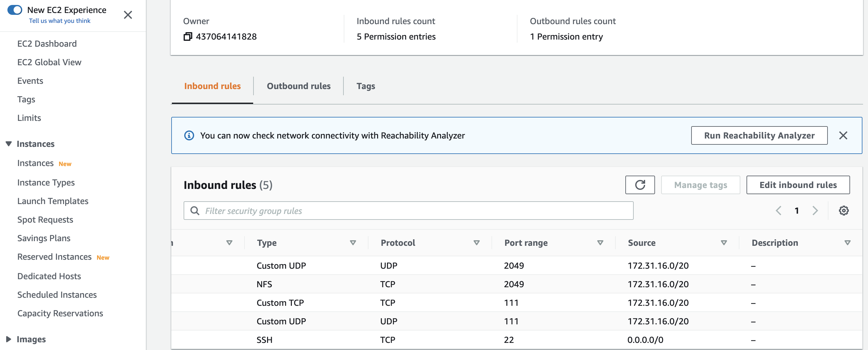Open the Tags tab
The image size is (868, 350).
pos(366,86)
